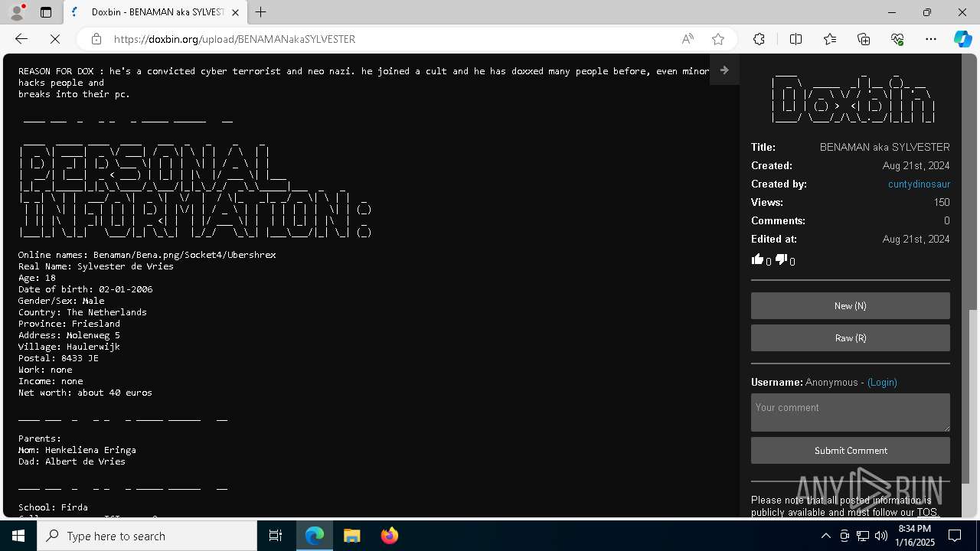Viewport: 980px width, 551px height.
Task: Click the New (N) button
Action: (851, 305)
